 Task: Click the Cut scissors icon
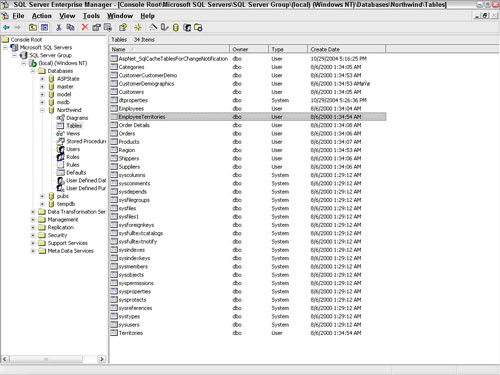[59, 28]
